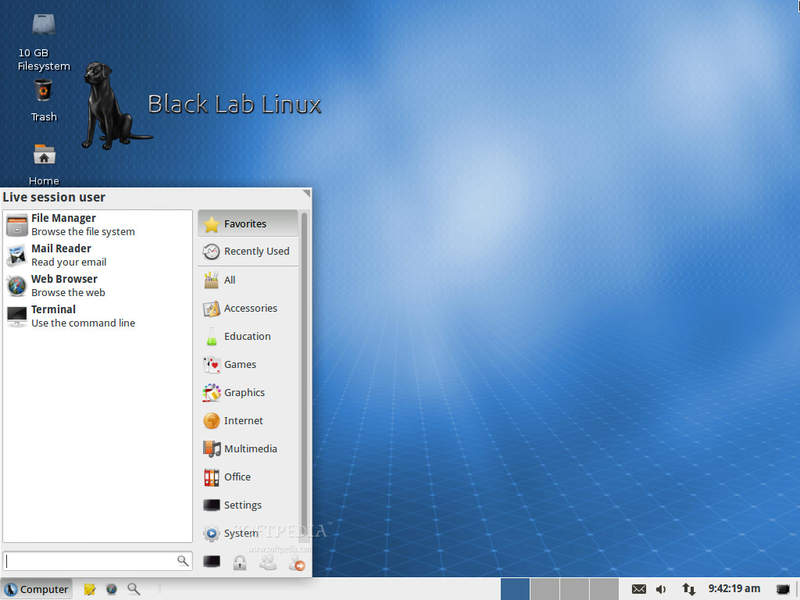Click the 9:42:19 am clock
The width and height of the screenshot is (800, 600).
[x=734, y=589]
